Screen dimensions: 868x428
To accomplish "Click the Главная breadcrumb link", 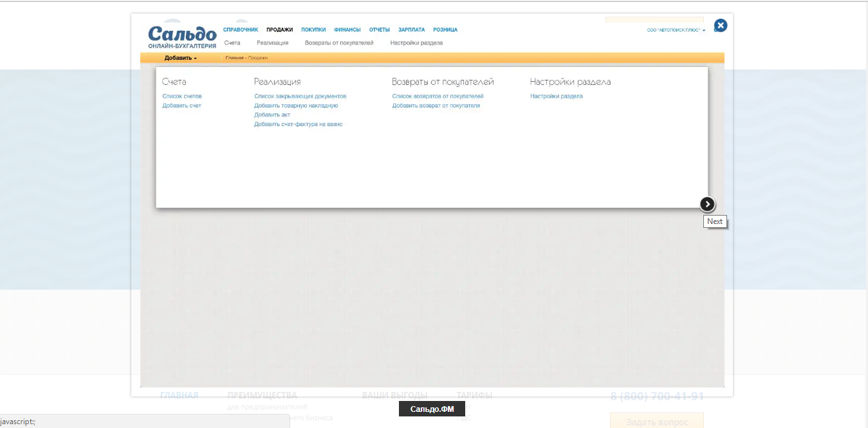I will click(x=234, y=58).
